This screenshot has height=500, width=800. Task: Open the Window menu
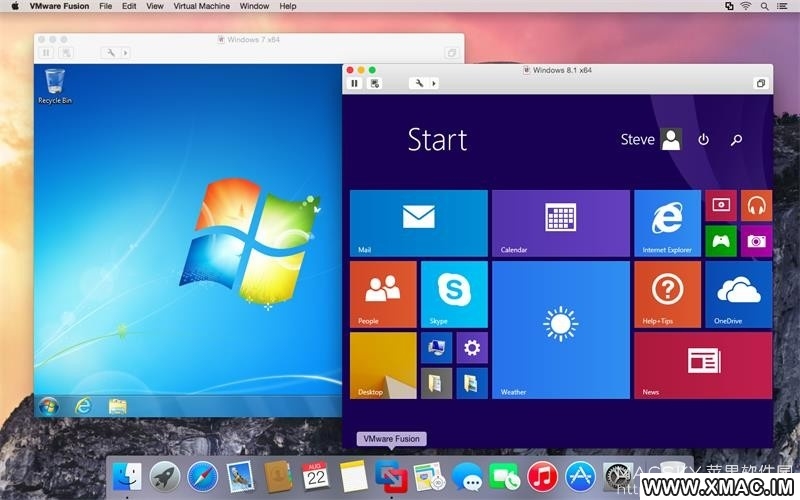(254, 6)
